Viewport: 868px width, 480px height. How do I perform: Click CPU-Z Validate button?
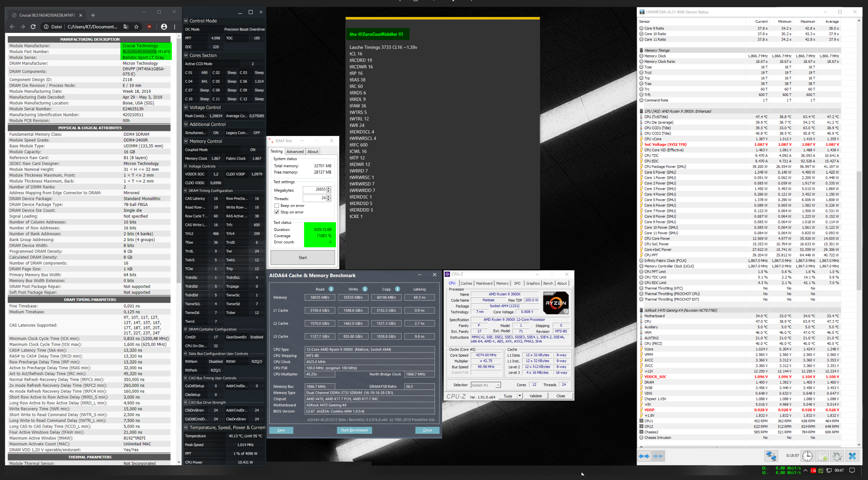pos(535,396)
